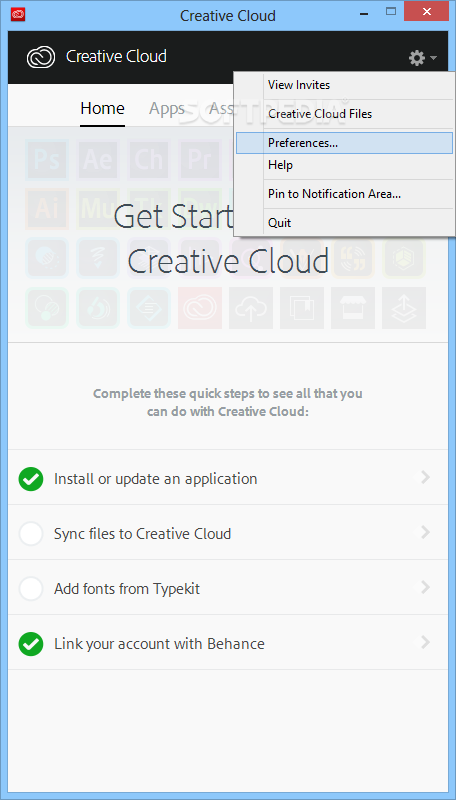Click empty circle beside Add fonts from Typekit
Image resolution: width=456 pixels, height=800 pixels.
click(x=31, y=589)
